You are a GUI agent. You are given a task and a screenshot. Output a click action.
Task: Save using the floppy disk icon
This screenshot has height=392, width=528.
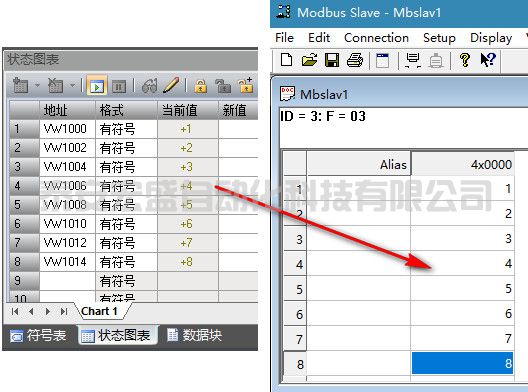tap(332, 60)
